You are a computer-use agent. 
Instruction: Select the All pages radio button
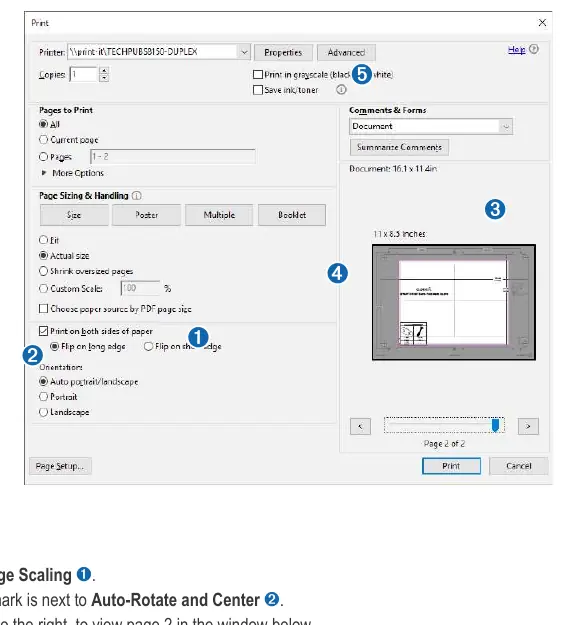(43, 124)
